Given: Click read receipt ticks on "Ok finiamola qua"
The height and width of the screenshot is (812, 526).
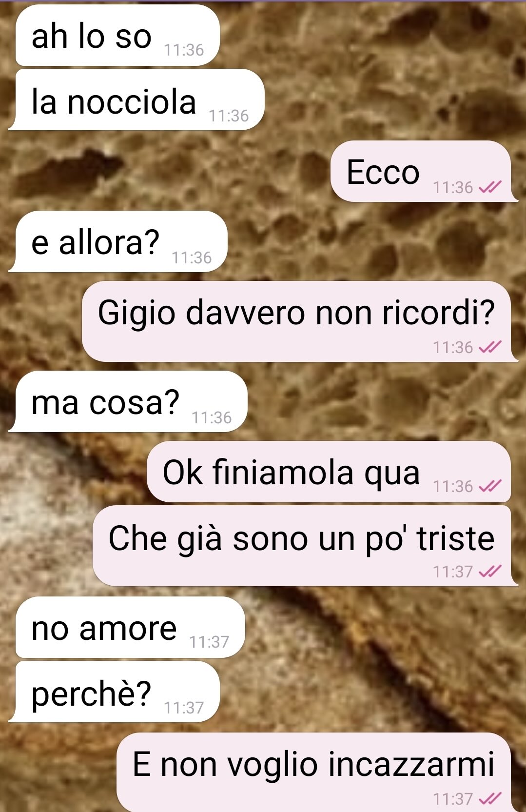Looking at the screenshot, I should (x=490, y=486).
